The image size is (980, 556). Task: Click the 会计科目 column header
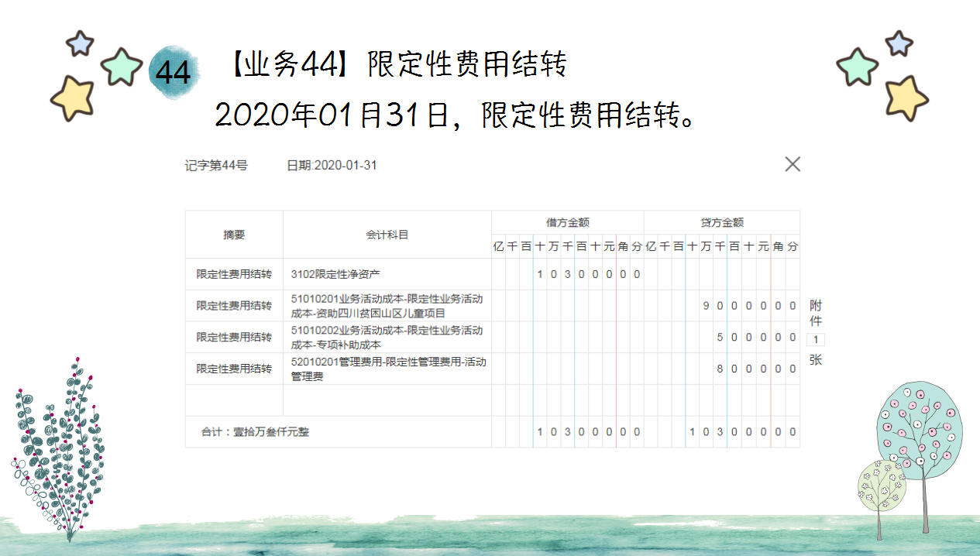click(x=387, y=235)
